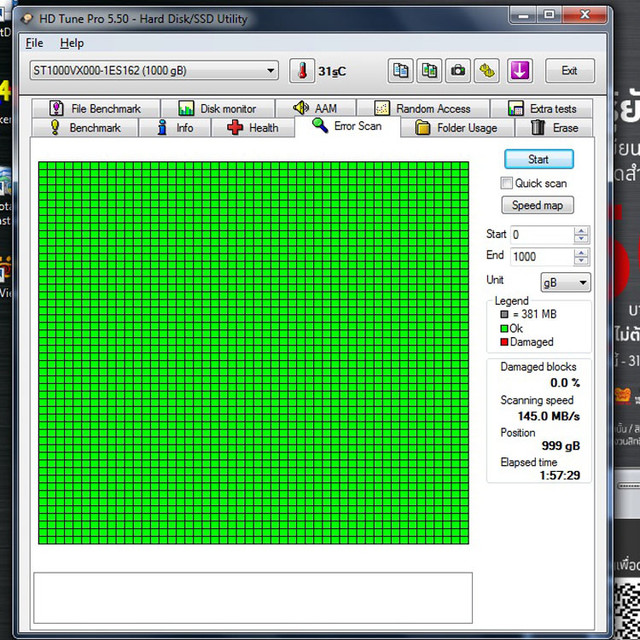Open the Unit gB dropdown
640x640 pixels.
point(565,282)
